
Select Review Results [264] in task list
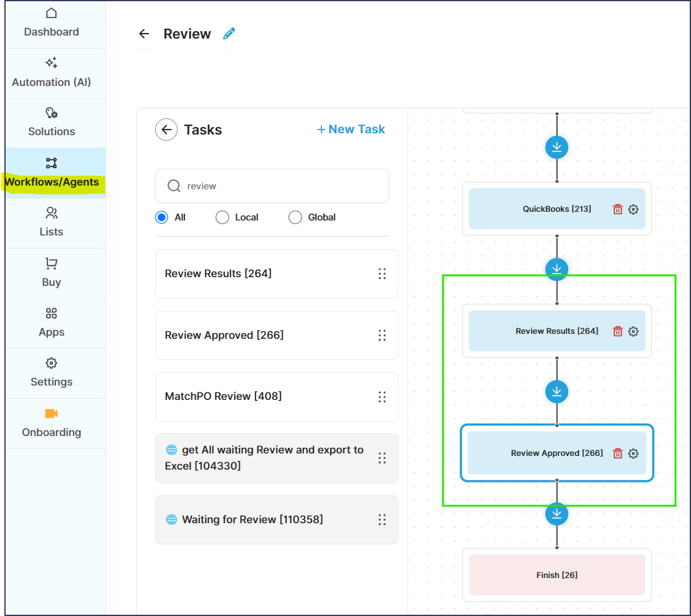coord(277,273)
